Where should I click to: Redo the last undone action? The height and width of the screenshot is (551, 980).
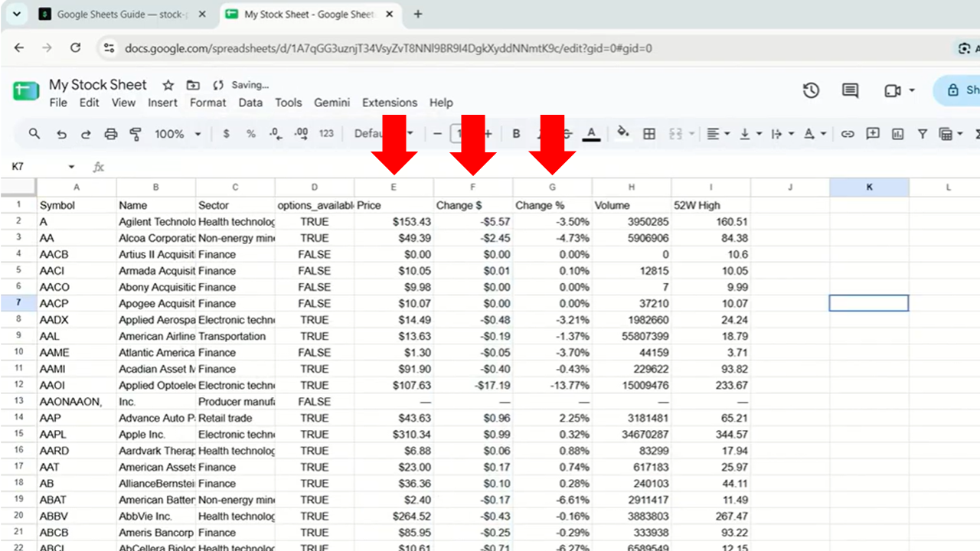[86, 134]
